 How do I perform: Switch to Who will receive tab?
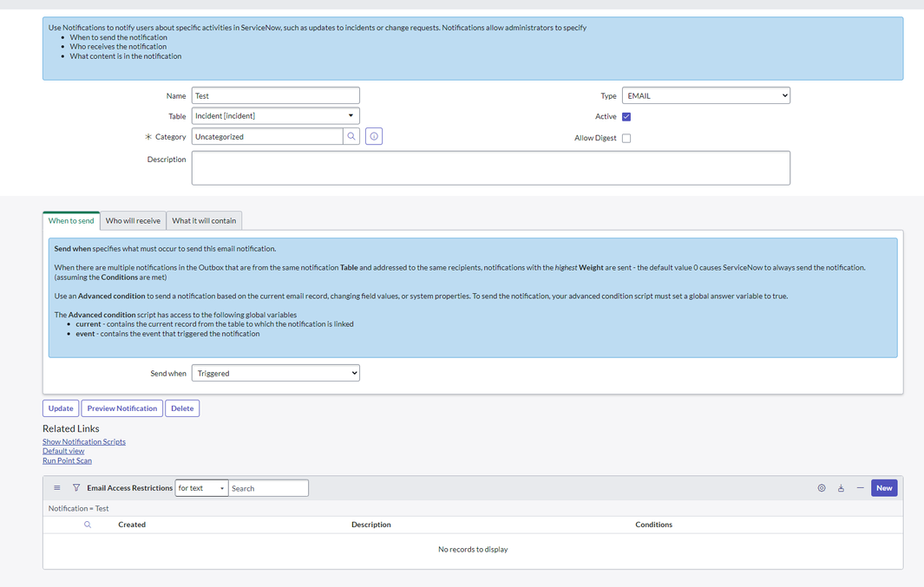click(x=134, y=221)
